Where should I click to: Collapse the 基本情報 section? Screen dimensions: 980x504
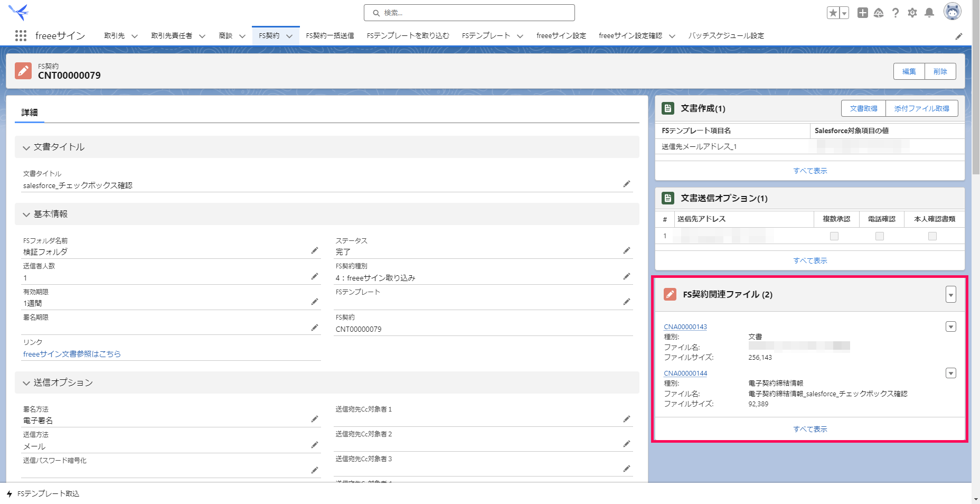click(x=26, y=214)
